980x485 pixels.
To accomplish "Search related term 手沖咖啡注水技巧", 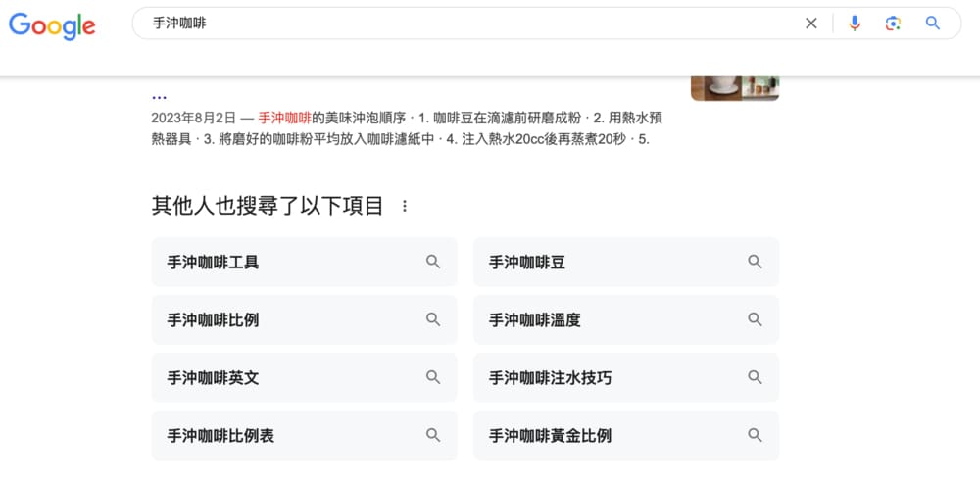I will (x=626, y=377).
